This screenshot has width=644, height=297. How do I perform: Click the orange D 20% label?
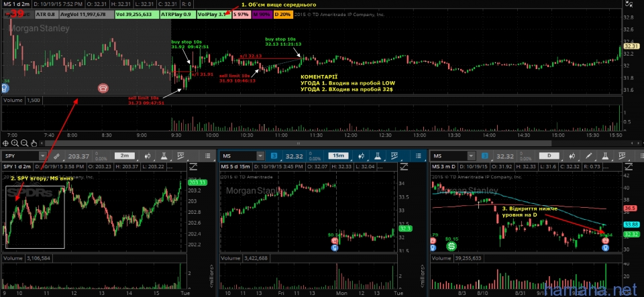pyautogui.click(x=282, y=14)
